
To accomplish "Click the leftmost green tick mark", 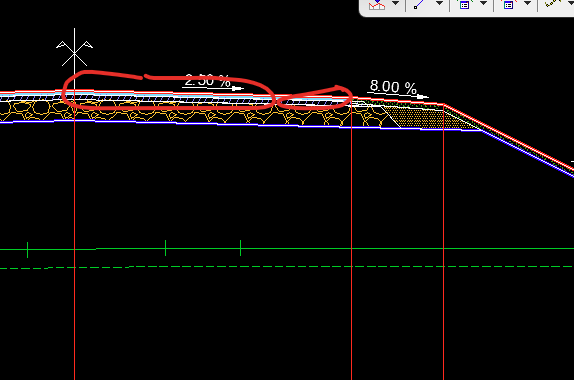I will point(27,250).
